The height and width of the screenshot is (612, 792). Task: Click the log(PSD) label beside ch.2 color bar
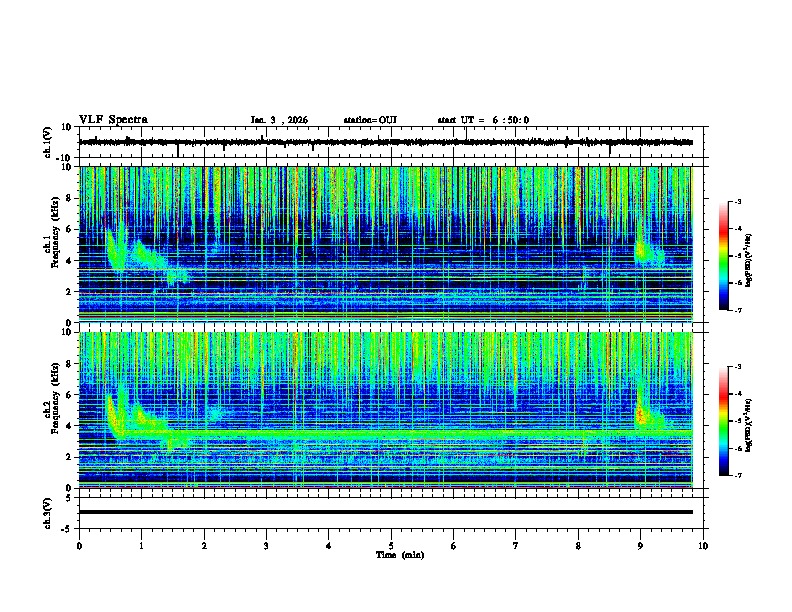point(748,425)
